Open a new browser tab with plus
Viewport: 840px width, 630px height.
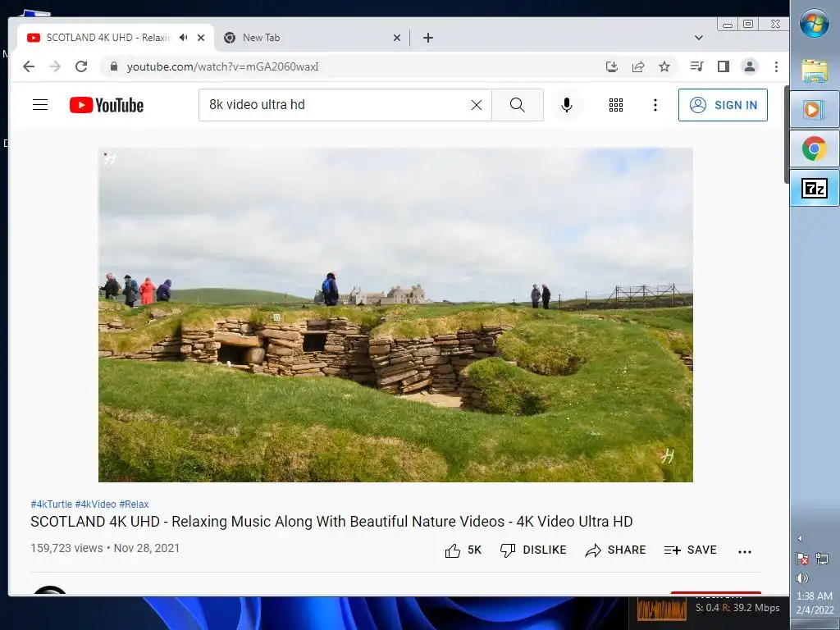[x=428, y=38]
